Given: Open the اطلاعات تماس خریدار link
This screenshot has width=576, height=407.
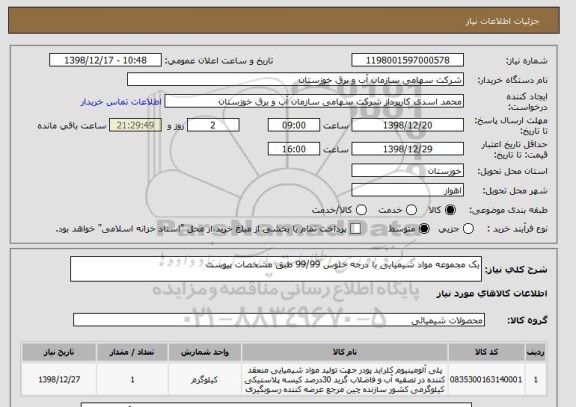Looking at the screenshot, I should [121, 102].
